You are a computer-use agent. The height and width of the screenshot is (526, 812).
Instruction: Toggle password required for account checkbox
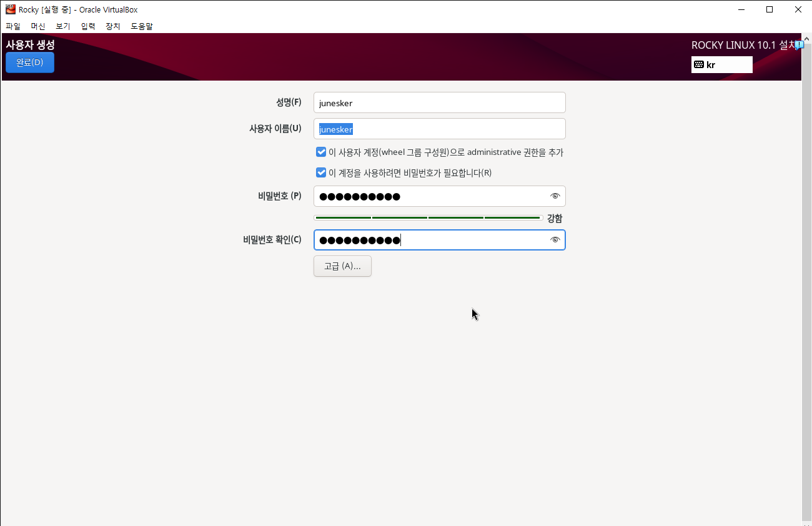click(321, 172)
